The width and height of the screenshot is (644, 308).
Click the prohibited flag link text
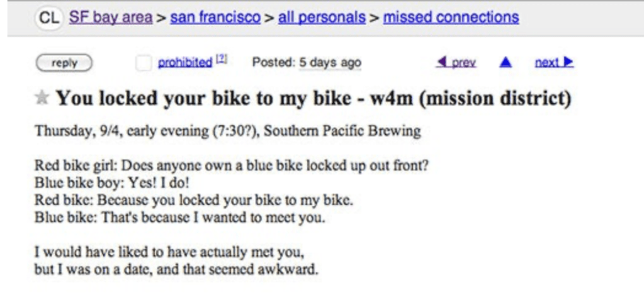184,63
